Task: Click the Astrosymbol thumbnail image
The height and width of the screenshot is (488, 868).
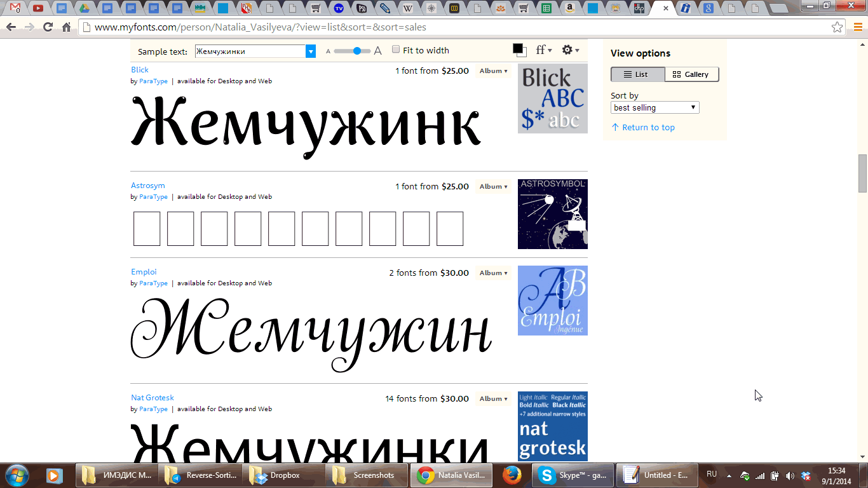Action: point(553,214)
